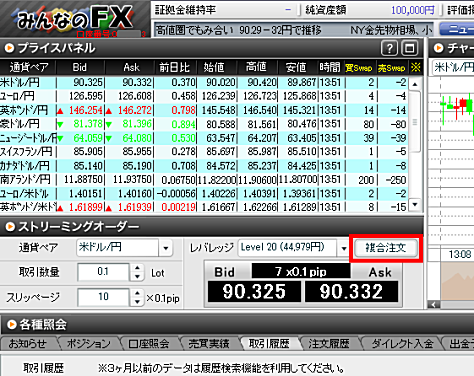
Task: Switch to the ポジション tab
Action: point(89,344)
